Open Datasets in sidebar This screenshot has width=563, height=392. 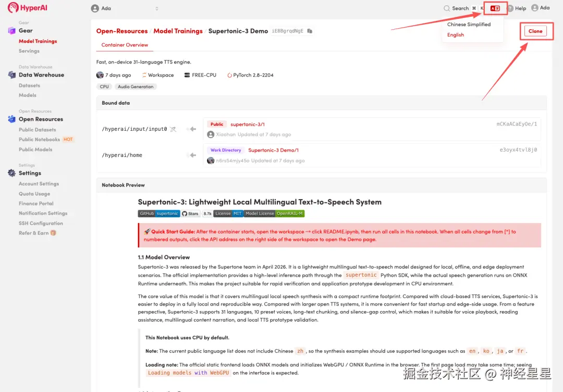click(x=29, y=85)
